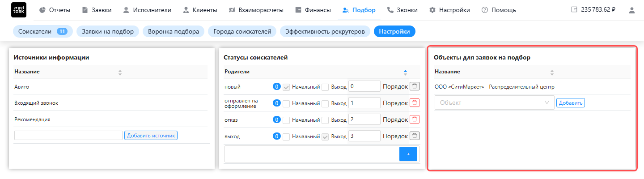This screenshot has width=644, height=179.
Task: Sort Объекты для заявок by Название
Action: click(x=552, y=72)
